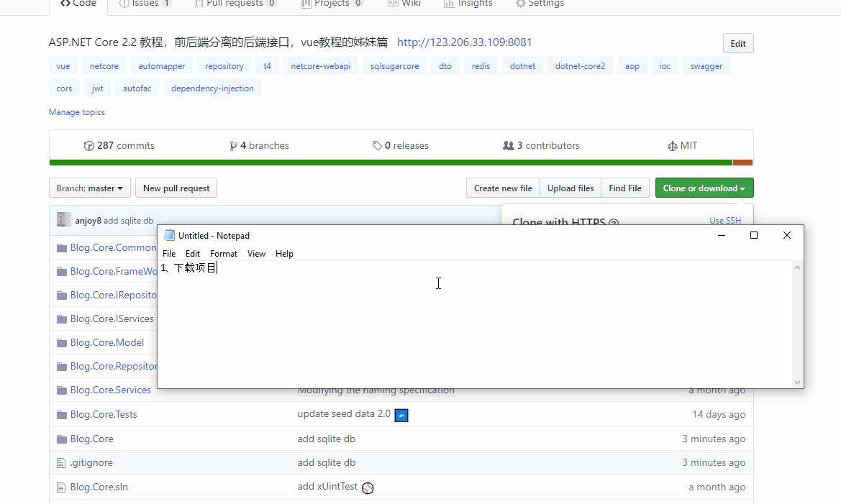Image resolution: width=841 pixels, height=504 pixels.
Task: Click the Notepad app icon in title bar
Action: point(169,235)
